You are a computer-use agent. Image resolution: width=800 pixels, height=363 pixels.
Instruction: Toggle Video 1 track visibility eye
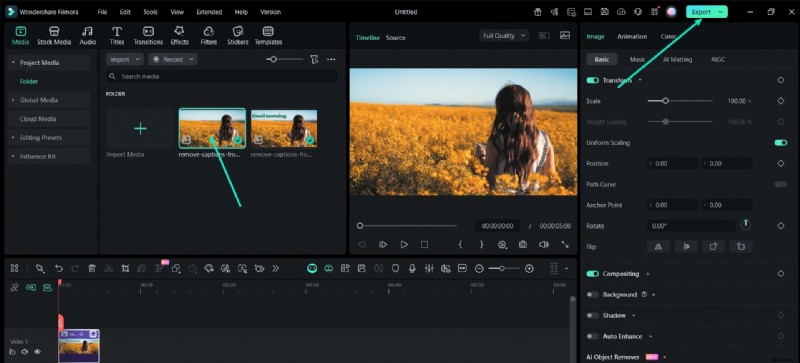37,352
